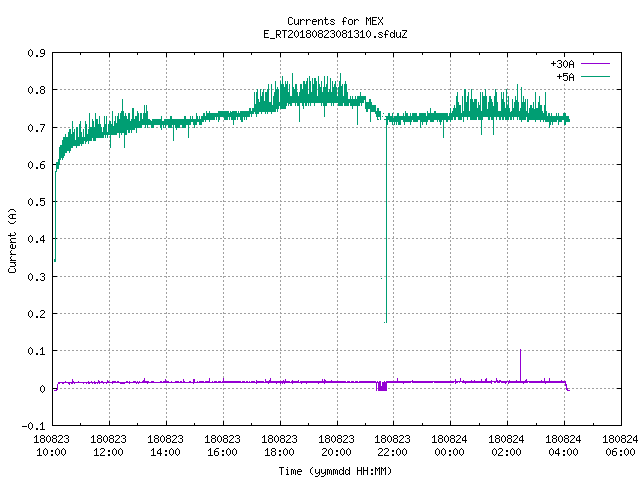
Task: Click the 'Time (yymmdd HH:MM)' x-axis label
Action: coord(335,471)
